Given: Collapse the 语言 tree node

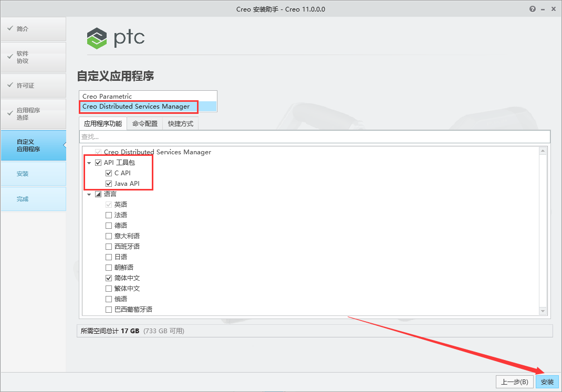Looking at the screenshot, I should pyautogui.click(x=89, y=194).
